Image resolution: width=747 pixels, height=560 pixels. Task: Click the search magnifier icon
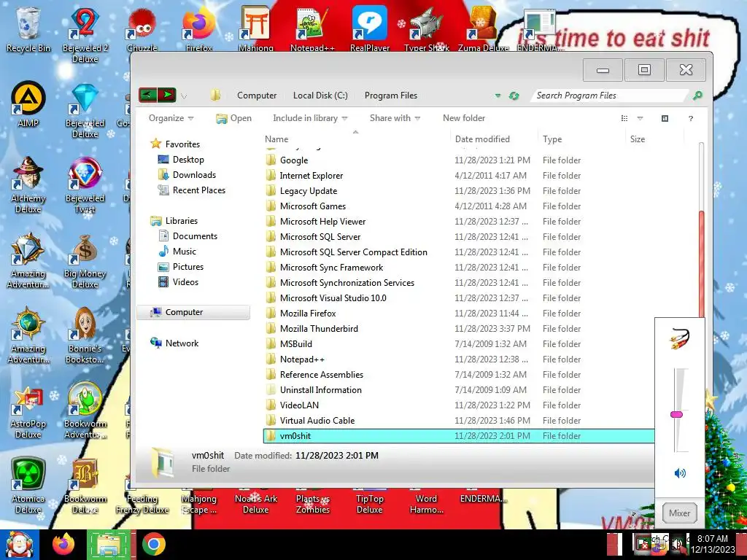point(697,96)
